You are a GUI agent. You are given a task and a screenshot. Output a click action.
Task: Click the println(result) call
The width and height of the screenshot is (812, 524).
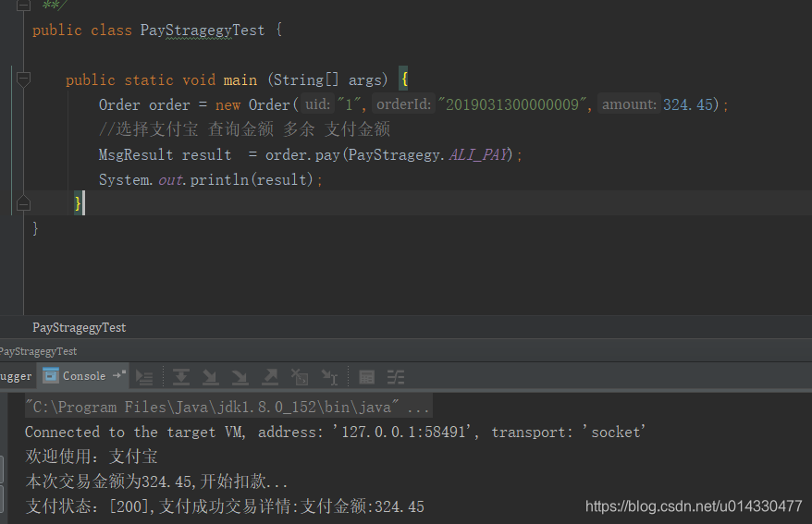(252, 179)
